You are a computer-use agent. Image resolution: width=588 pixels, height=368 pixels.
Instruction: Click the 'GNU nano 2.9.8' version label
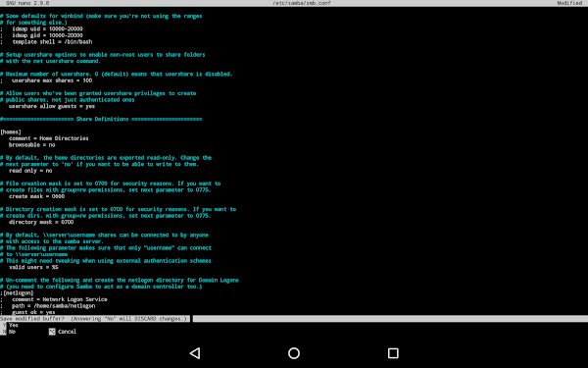click(x=27, y=3)
